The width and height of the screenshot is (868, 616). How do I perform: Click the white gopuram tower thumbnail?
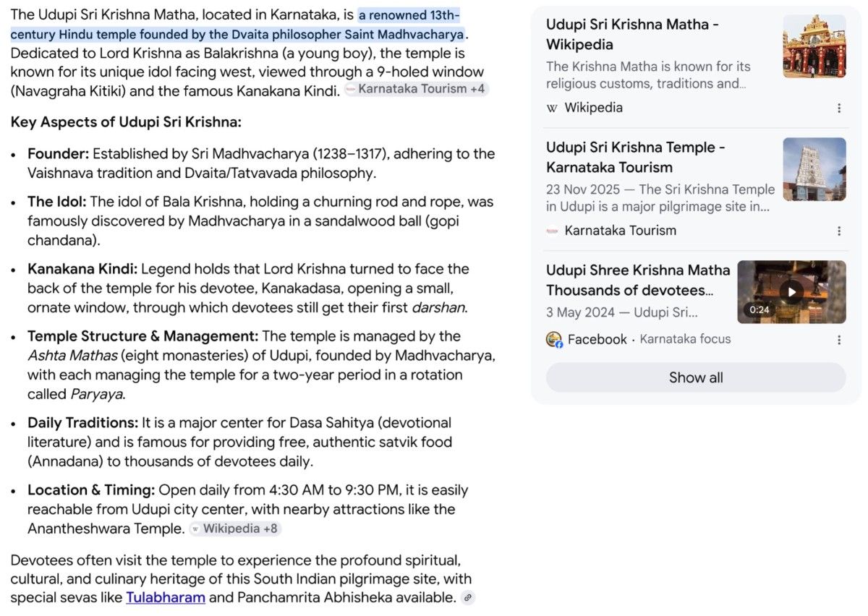[x=814, y=169]
